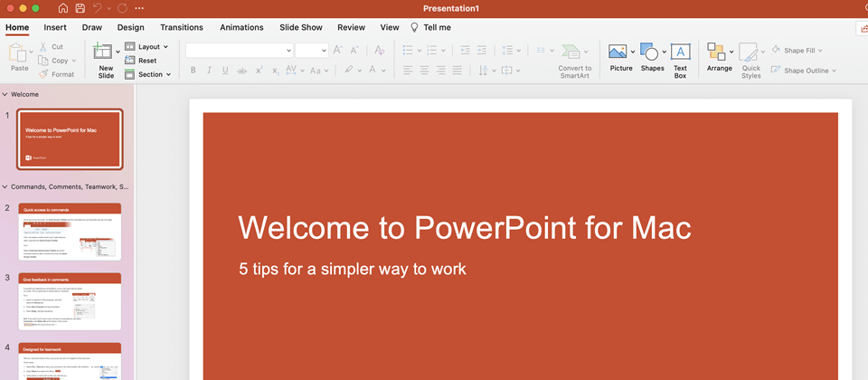The height and width of the screenshot is (380, 868).
Task: Redo the last action
Action: (x=122, y=8)
